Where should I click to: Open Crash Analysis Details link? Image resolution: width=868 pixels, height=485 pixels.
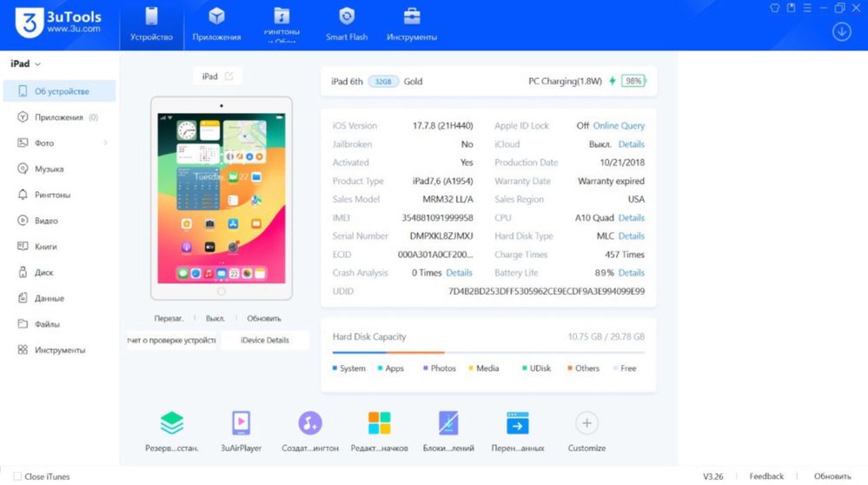[x=459, y=272]
